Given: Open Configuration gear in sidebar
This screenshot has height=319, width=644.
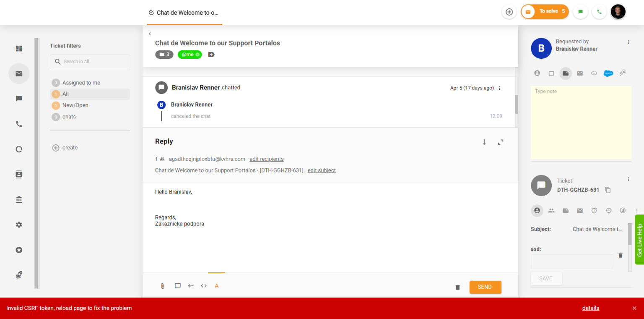Looking at the screenshot, I should click(19, 225).
